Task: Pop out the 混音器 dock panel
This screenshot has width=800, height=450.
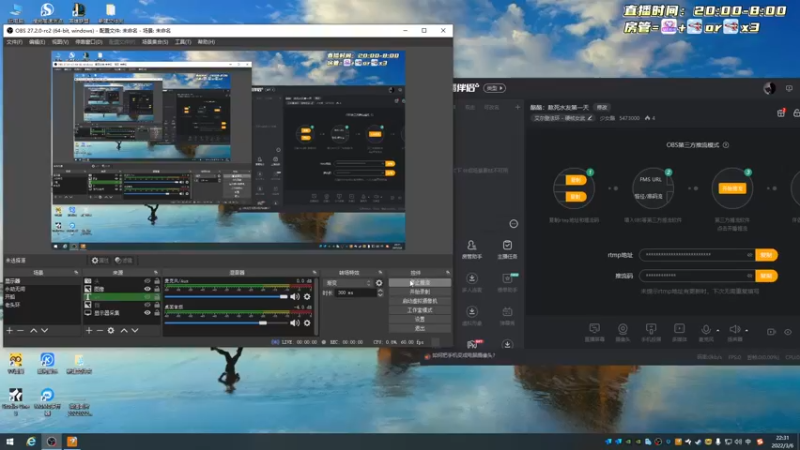Action: click(x=314, y=272)
